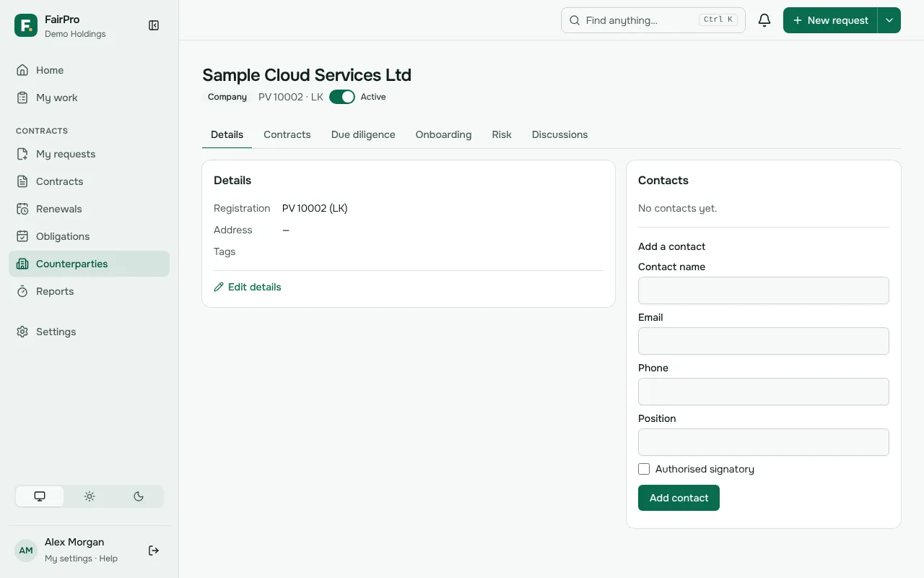Viewport: 924px width, 578px height.
Task: Open the Help link
Action: [x=108, y=558]
